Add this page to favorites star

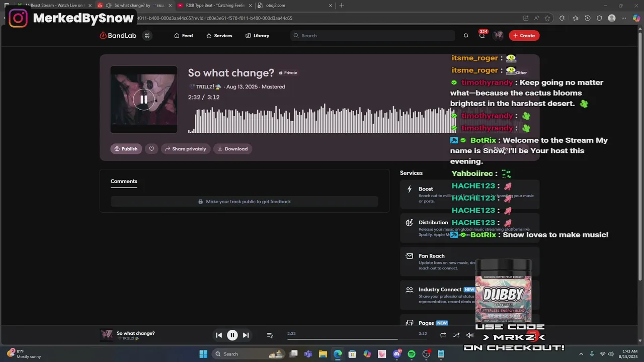[x=547, y=18]
